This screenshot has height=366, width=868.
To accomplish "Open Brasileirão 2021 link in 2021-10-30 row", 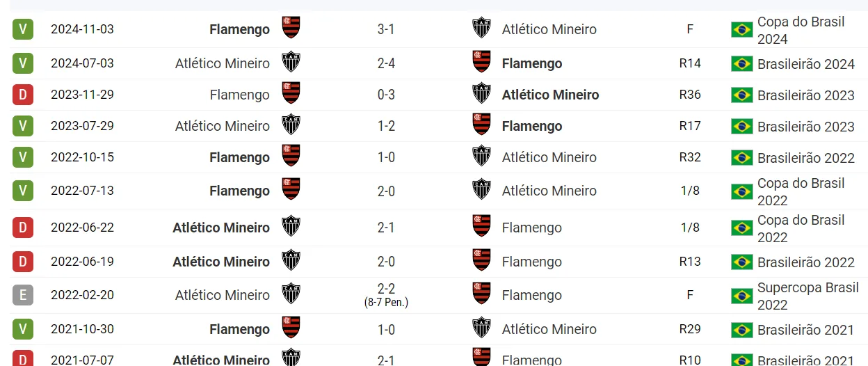I will pos(805,330).
